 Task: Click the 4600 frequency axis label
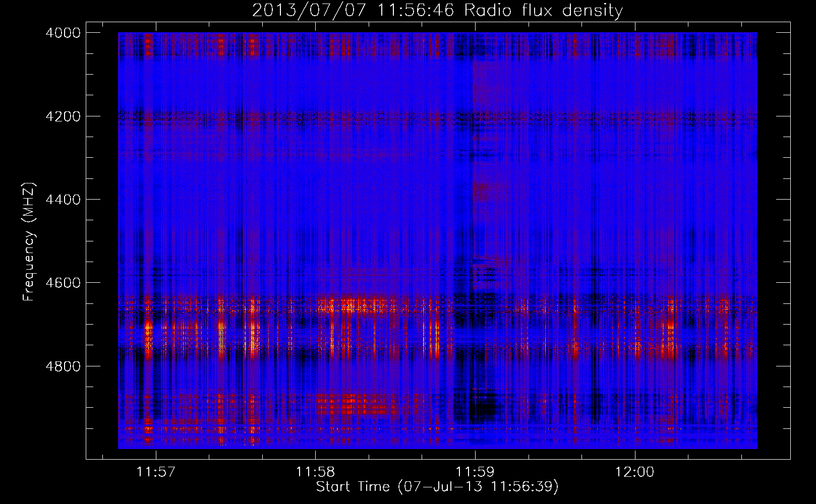coord(63,283)
